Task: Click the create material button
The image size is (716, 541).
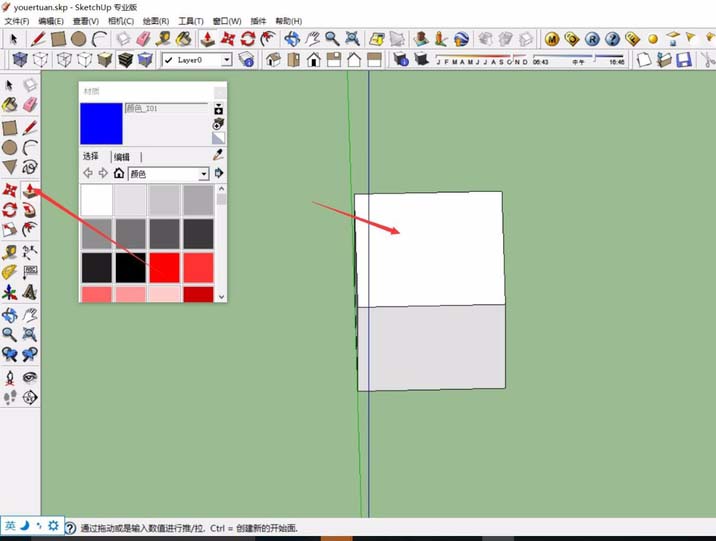Action: pyautogui.click(x=219, y=124)
